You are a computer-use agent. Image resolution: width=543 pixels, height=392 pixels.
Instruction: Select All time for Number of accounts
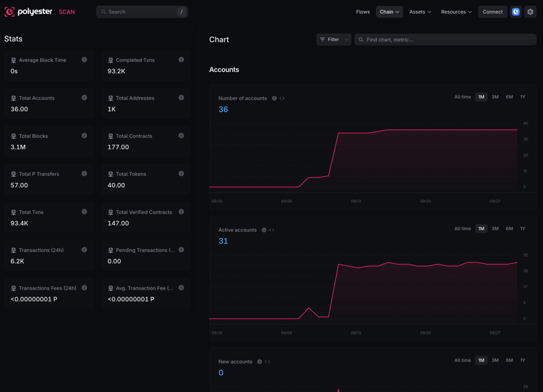click(x=462, y=97)
